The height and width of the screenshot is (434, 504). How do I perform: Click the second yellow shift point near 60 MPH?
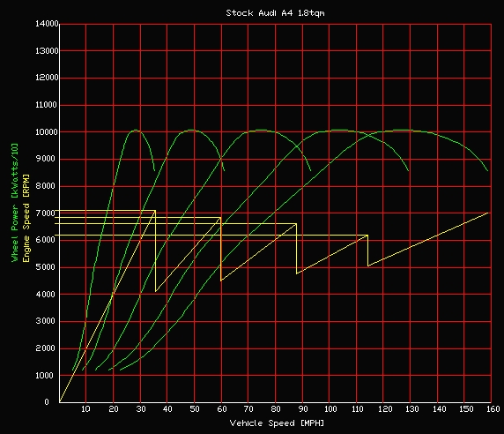(221, 218)
